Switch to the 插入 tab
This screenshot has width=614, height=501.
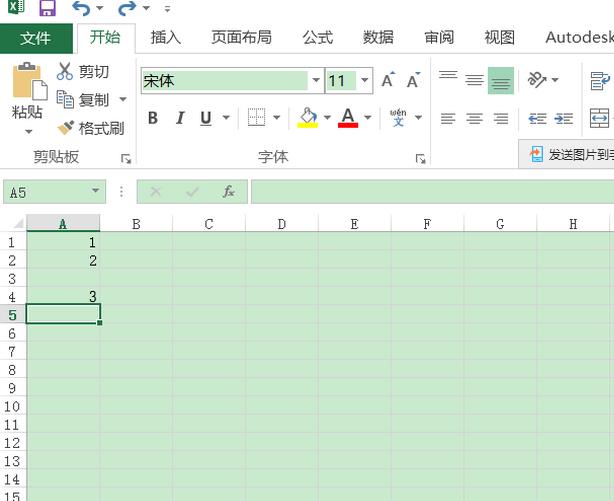[x=166, y=38]
